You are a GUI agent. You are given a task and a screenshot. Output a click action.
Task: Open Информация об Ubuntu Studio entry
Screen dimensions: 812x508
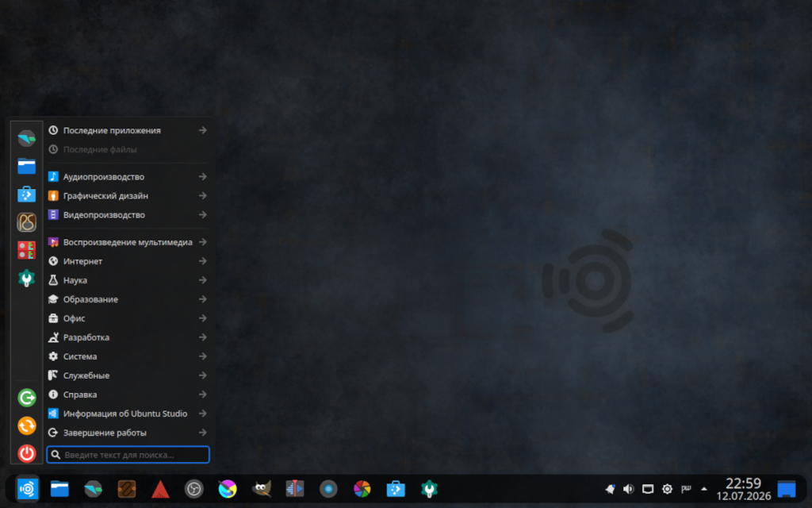[x=128, y=414]
